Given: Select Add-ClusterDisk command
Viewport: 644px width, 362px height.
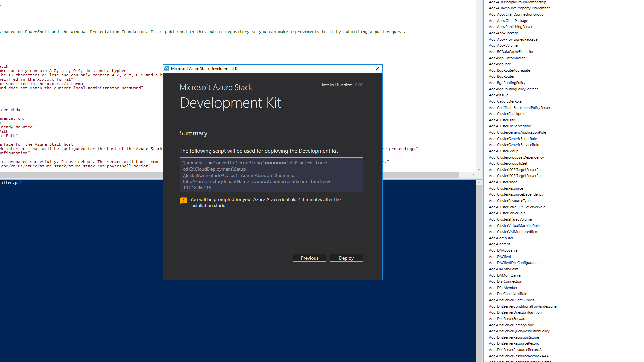Looking at the screenshot, I should click(x=502, y=120).
